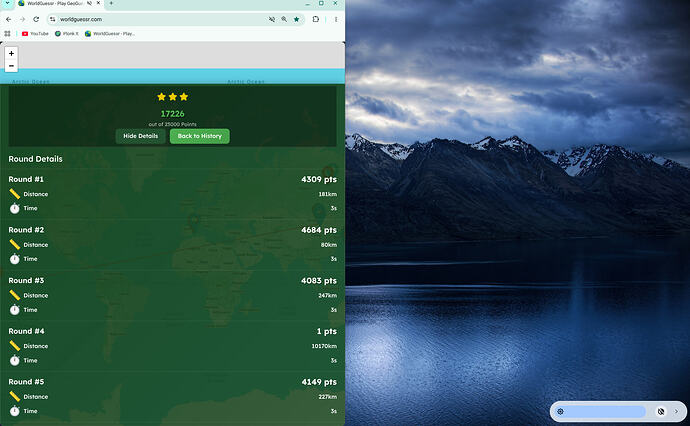This screenshot has width=690, height=426.
Task: Click the stopwatch icon for Round #4
Action: (x=15, y=360)
